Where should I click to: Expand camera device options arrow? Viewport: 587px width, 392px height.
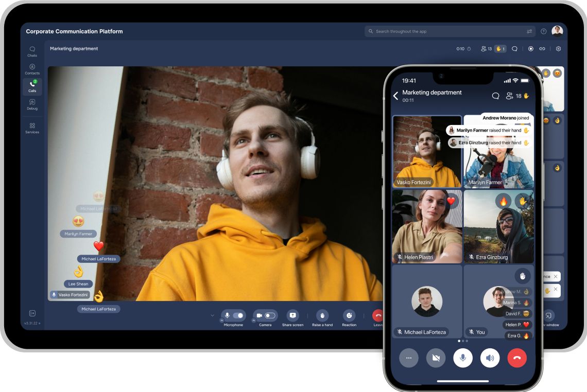pos(254,320)
